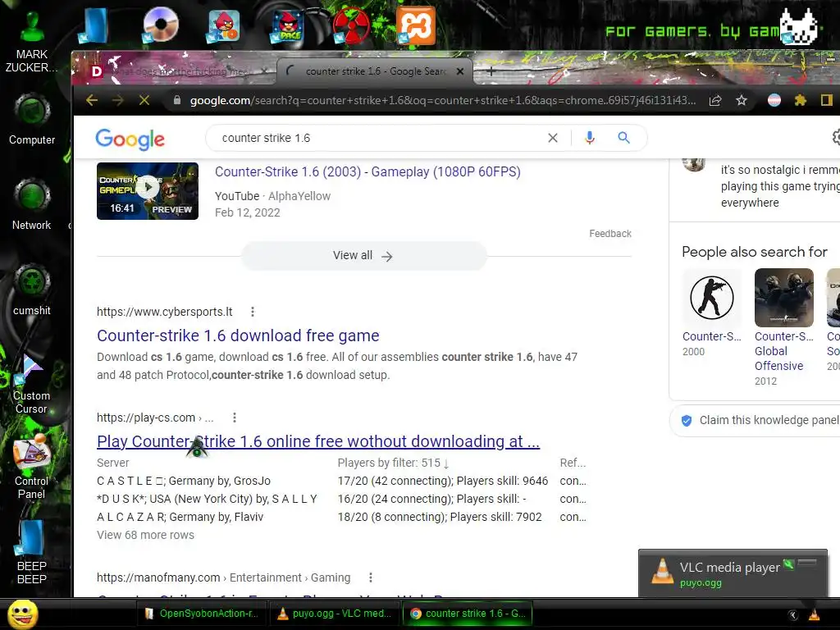
Task: Open a new browser tab
Action: (491, 71)
